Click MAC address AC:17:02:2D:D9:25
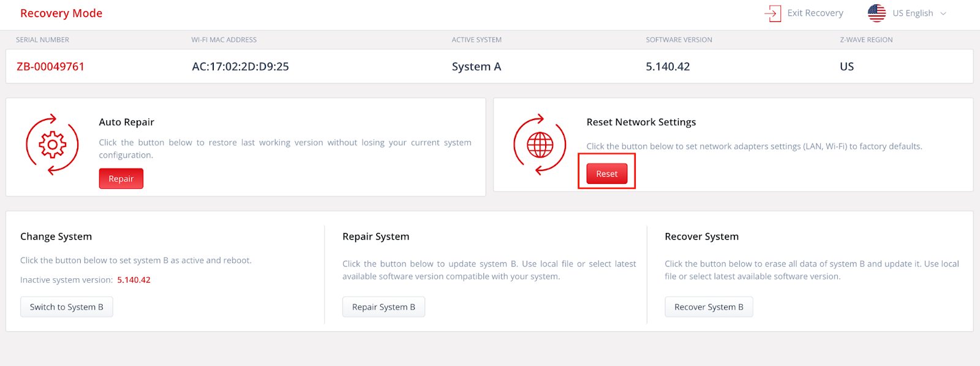This screenshot has width=980, height=366. 240,66
